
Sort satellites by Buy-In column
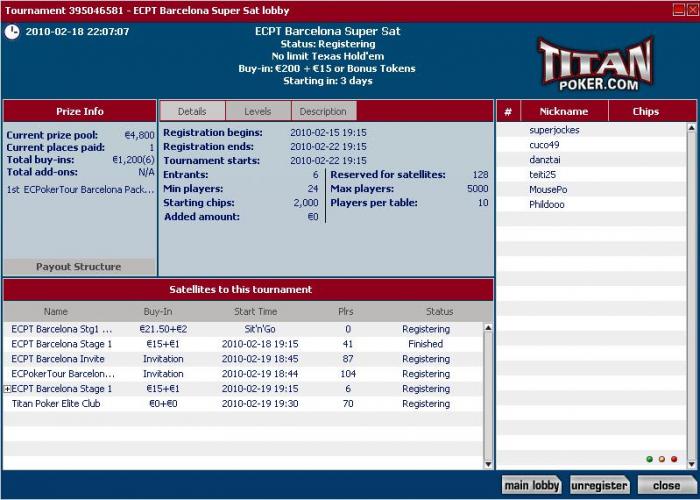[x=158, y=312]
